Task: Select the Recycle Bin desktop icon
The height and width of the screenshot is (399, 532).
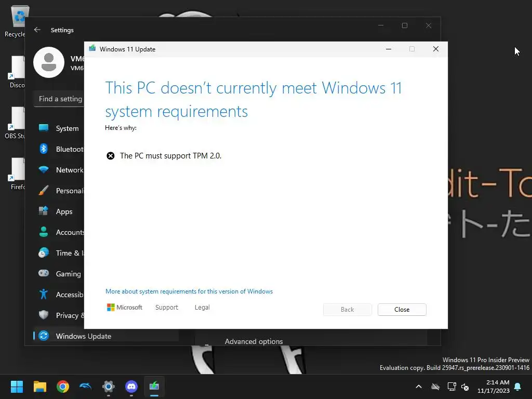Action: click(16, 22)
